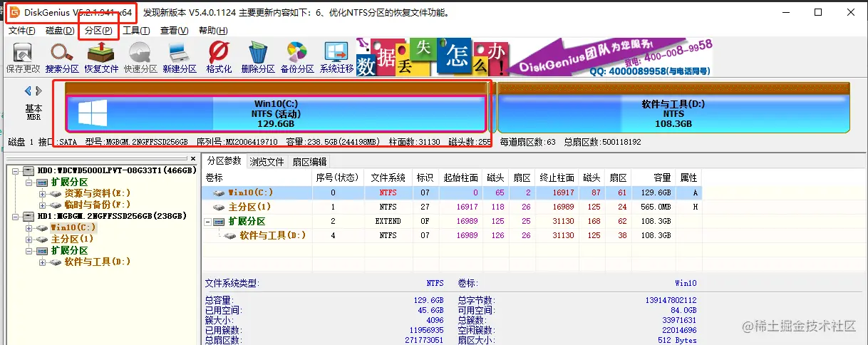Expand 主分区(1) in the disk tree

[29, 239]
